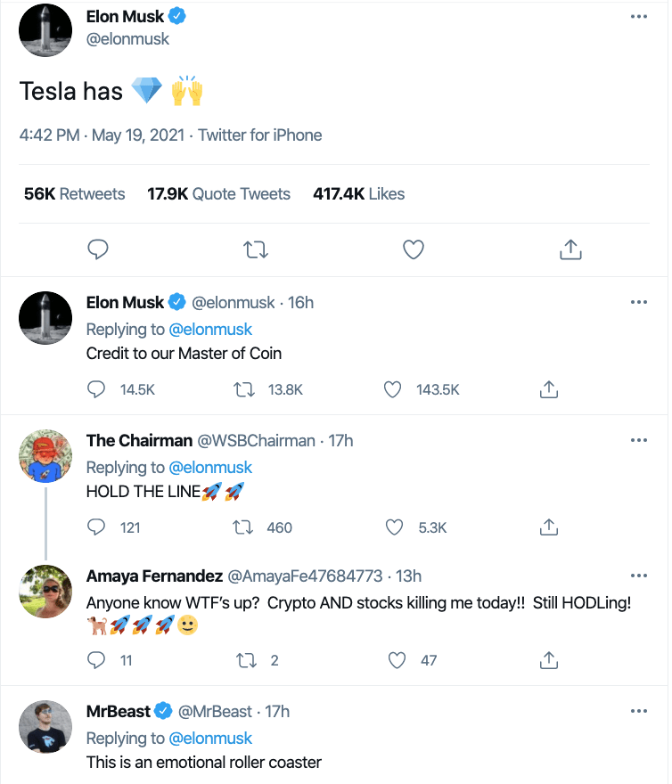Like the main Tesla diamond hands tweet

[x=414, y=250]
